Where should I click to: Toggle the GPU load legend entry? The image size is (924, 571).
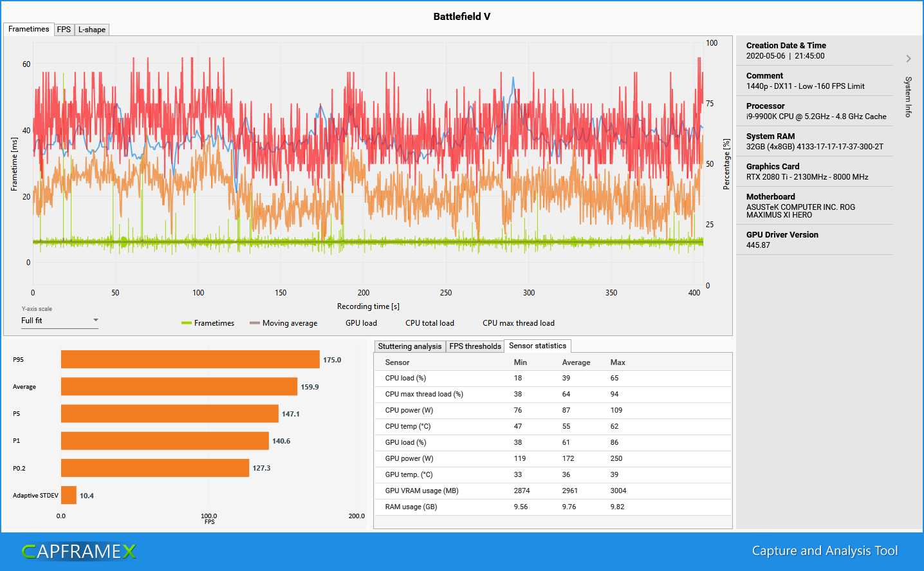[361, 323]
